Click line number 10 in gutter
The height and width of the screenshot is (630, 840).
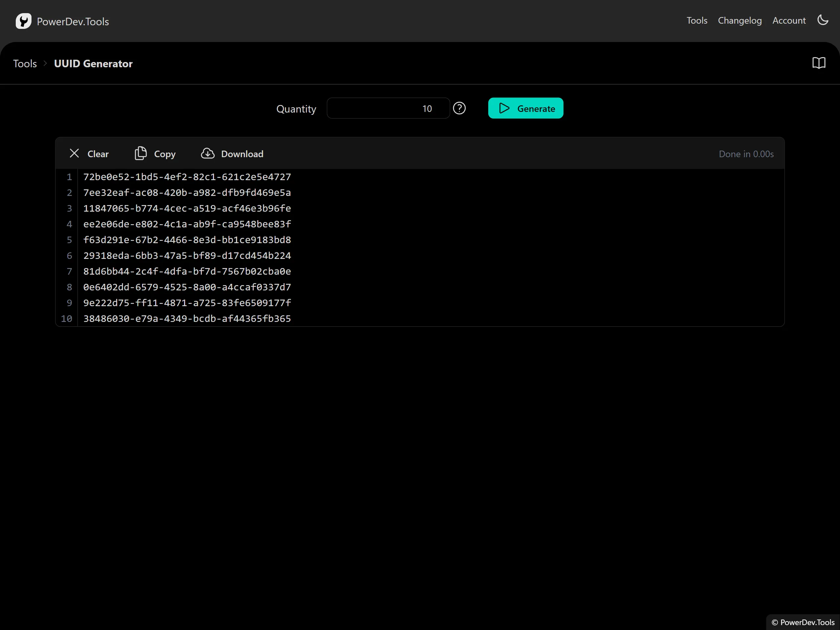click(x=67, y=319)
